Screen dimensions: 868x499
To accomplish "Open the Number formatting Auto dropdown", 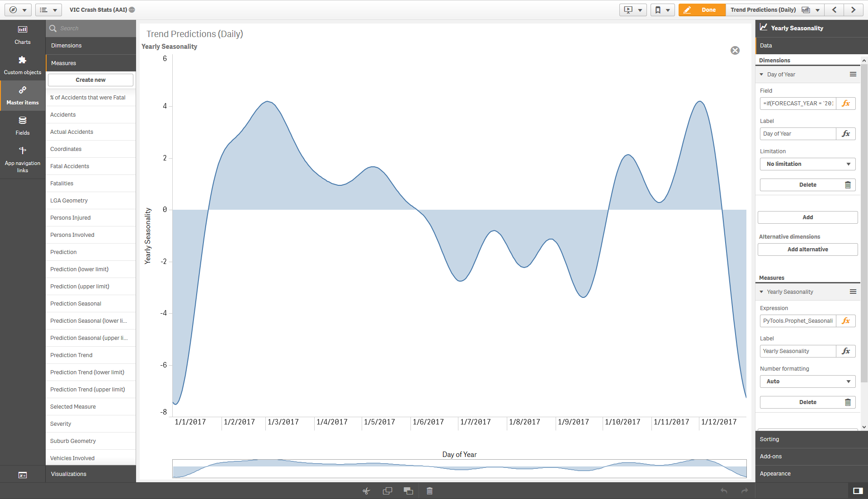I will (807, 381).
